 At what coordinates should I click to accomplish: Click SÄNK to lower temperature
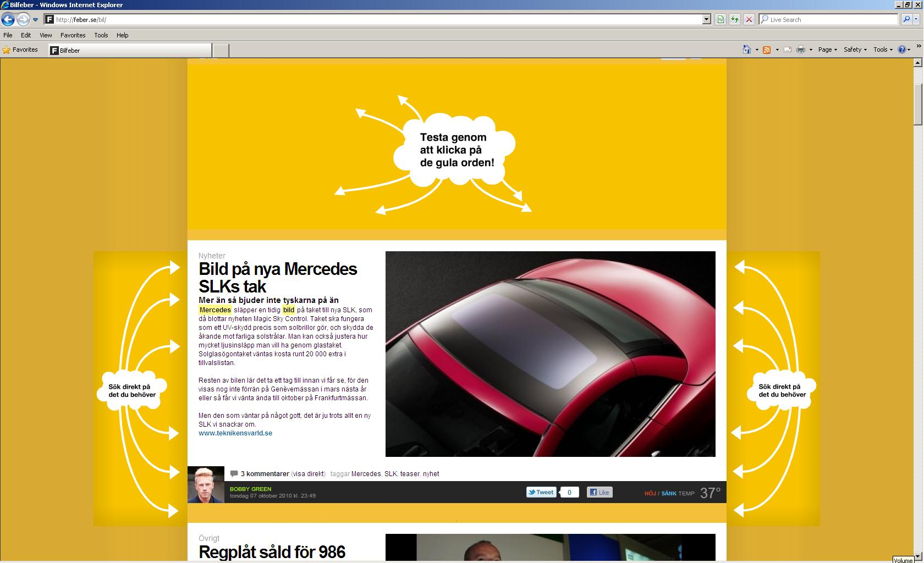tap(669, 494)
